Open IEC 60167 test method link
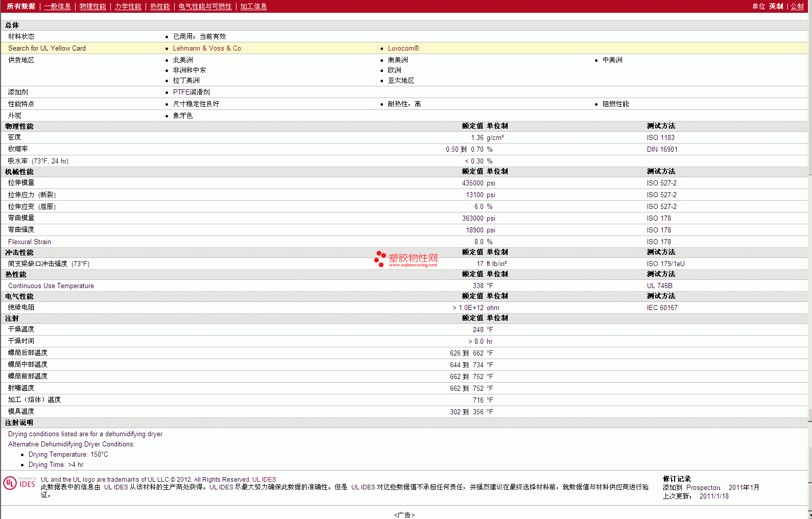This screenshot has width=812, height=519. point(662,308)
